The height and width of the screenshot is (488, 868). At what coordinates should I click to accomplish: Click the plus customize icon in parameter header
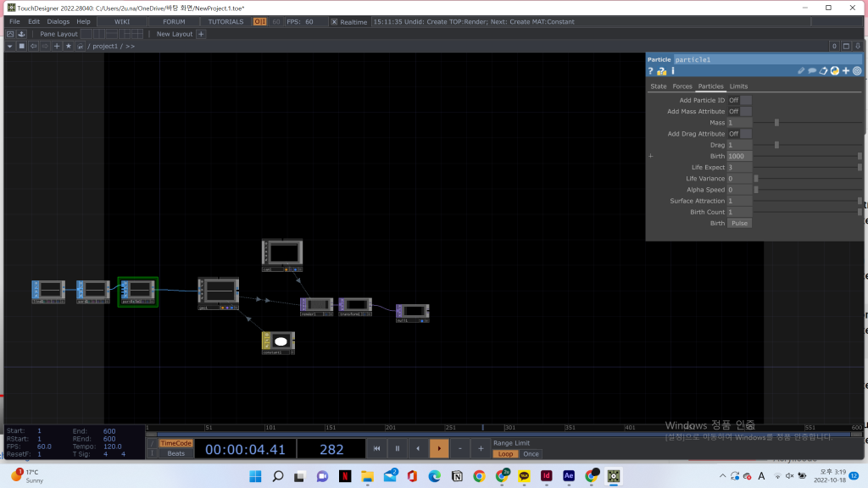pos(846,71)
